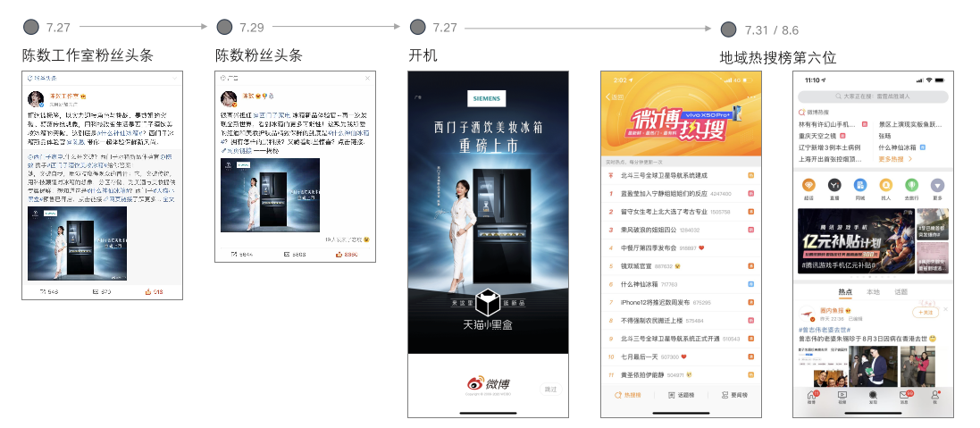This screenshot has width=980, height=428.
Task: Skip splash ad with 跳过 button
Action: (550, 390)
